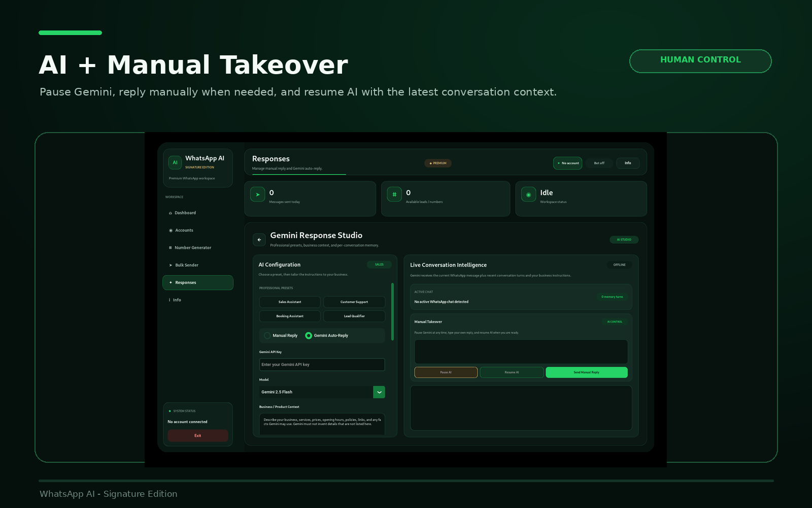Viewport: 812px width, 508px height.
Task: Choose the Booking Assistant preset
Action: tap(290, 316)
